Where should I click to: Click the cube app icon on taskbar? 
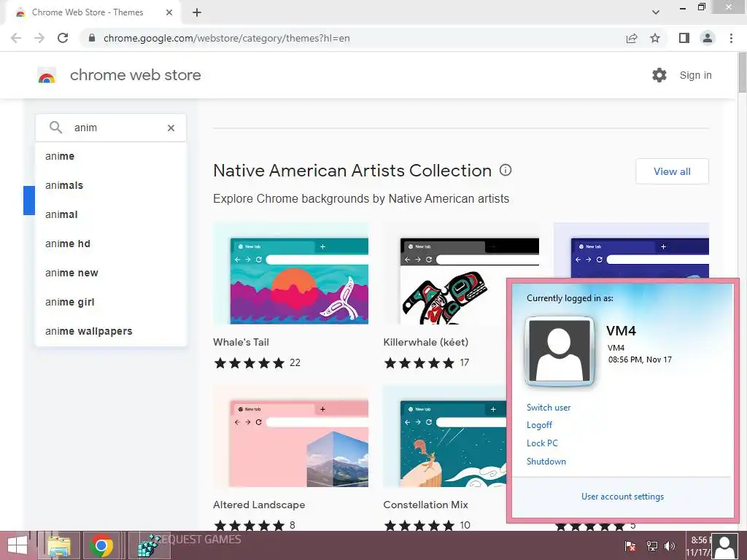click(x=149, y=545)
